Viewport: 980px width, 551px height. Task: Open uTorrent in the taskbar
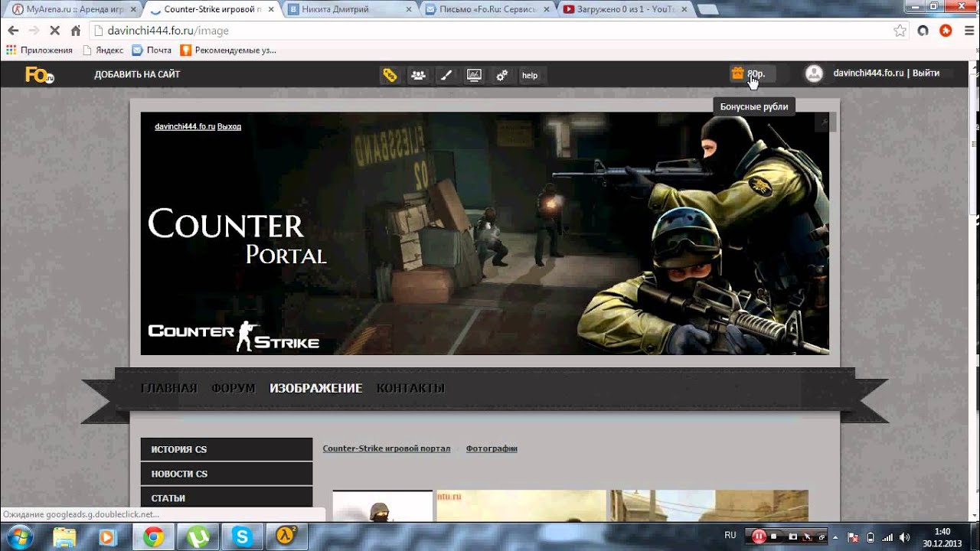[197, 536]
